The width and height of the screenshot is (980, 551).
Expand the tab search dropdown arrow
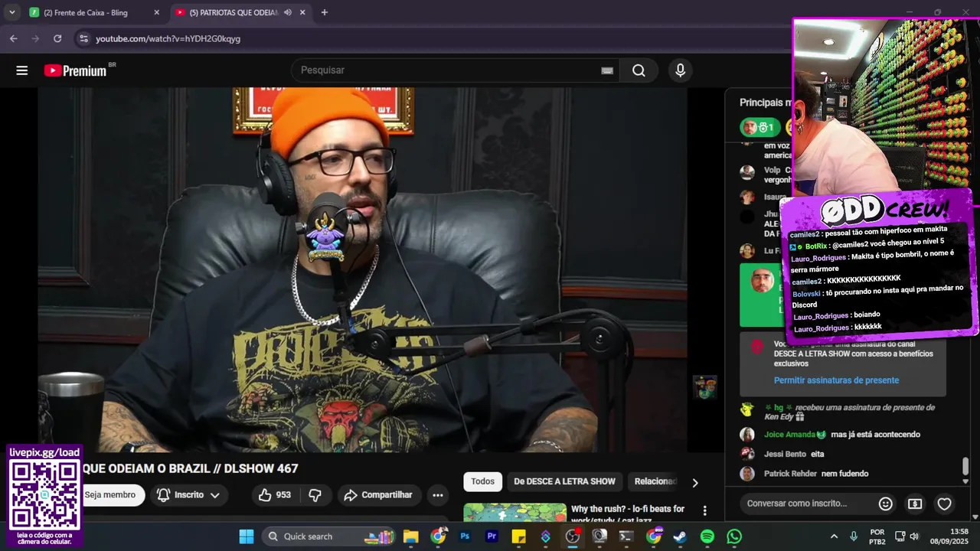11,12
